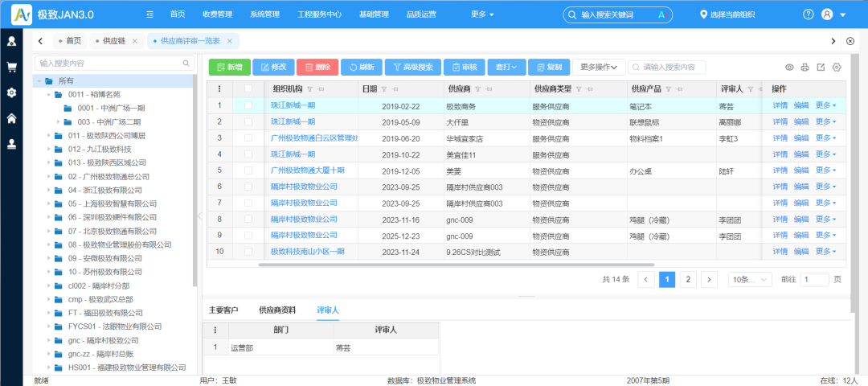Click the green 新增 button

click(x=229, y=67)
